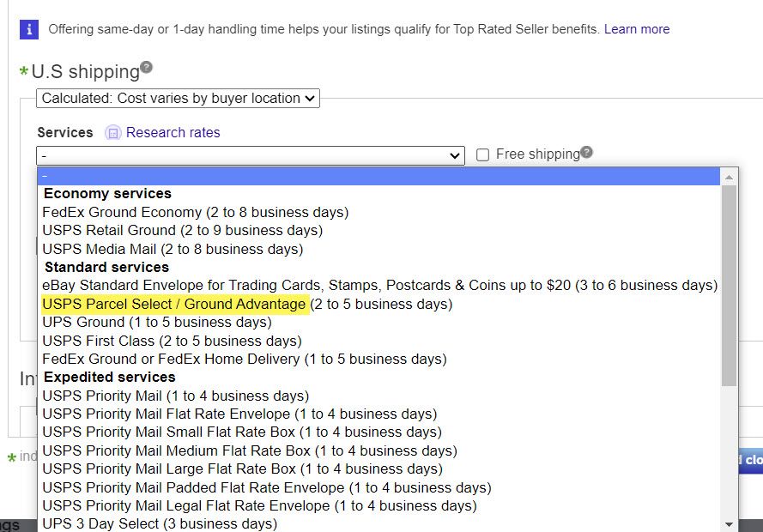Select the blank dash option in list
Screen dimensions: 763x532
(379, 176)
